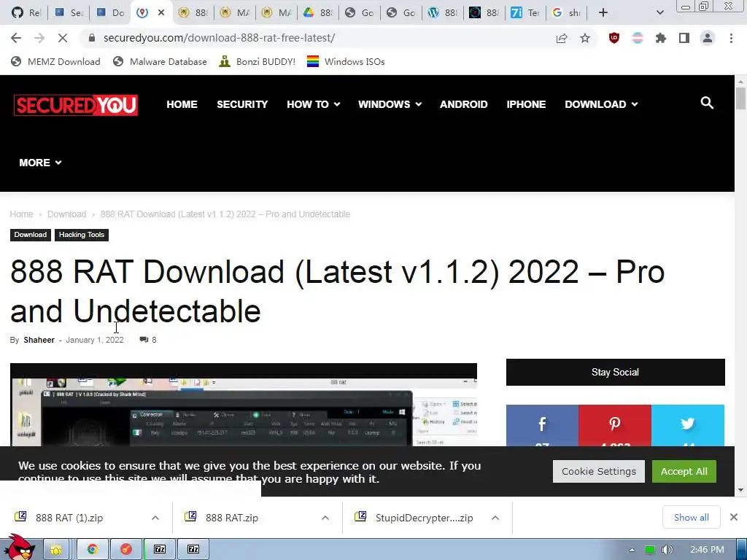Image resolution: width=747 pixels, height=560 pixels.
Task: Open the ANDROID menu item
Action: pos(463,104)
